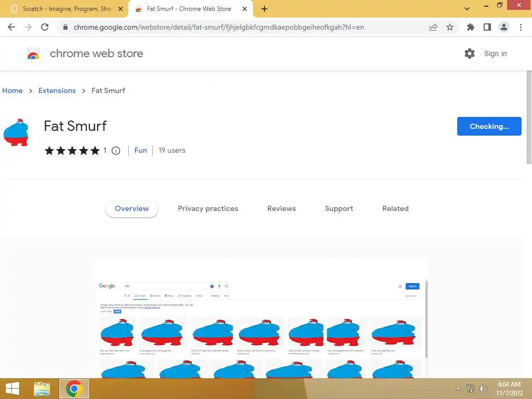Open the Overview tab
The height and width of the screenshot is (399, 532).
(131, 209)
